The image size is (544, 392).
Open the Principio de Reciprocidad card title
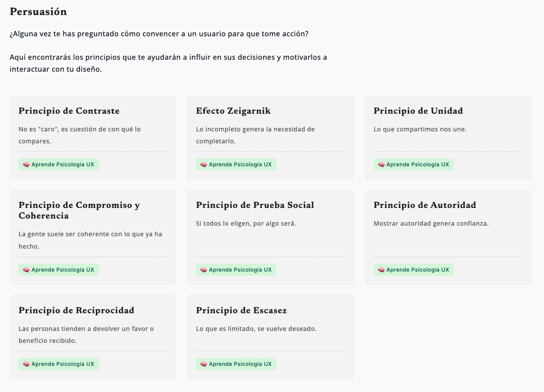[76, 311]
